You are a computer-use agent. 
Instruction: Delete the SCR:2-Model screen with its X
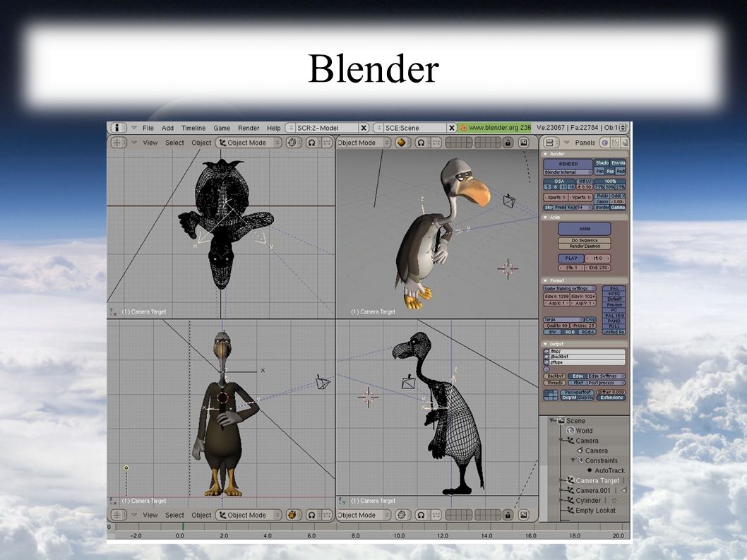(364, 128)
